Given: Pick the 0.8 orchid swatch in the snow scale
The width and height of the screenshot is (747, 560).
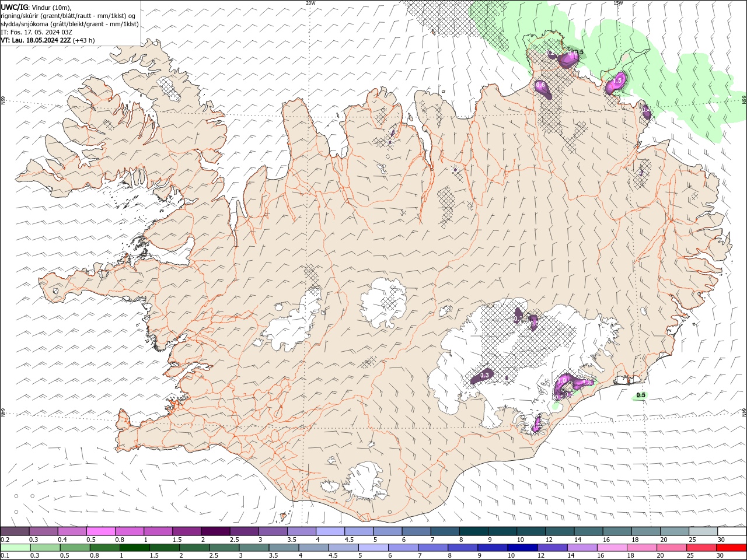Looking at the screenshot, I should [x=130, y=531].
